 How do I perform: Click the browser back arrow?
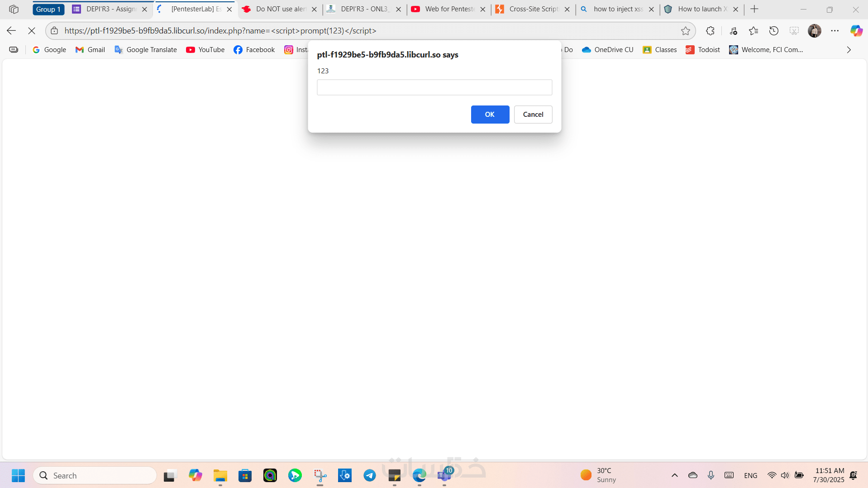(x=11, y=31)
